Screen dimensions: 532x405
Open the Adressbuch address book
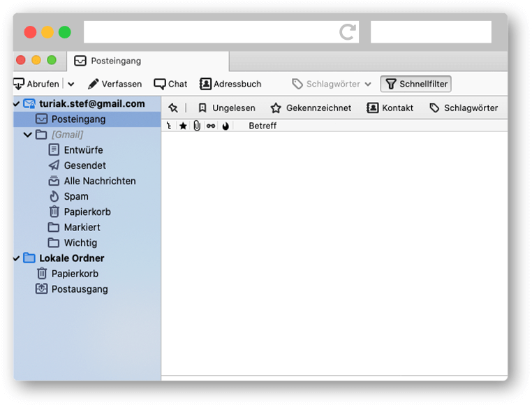point(230,84)
